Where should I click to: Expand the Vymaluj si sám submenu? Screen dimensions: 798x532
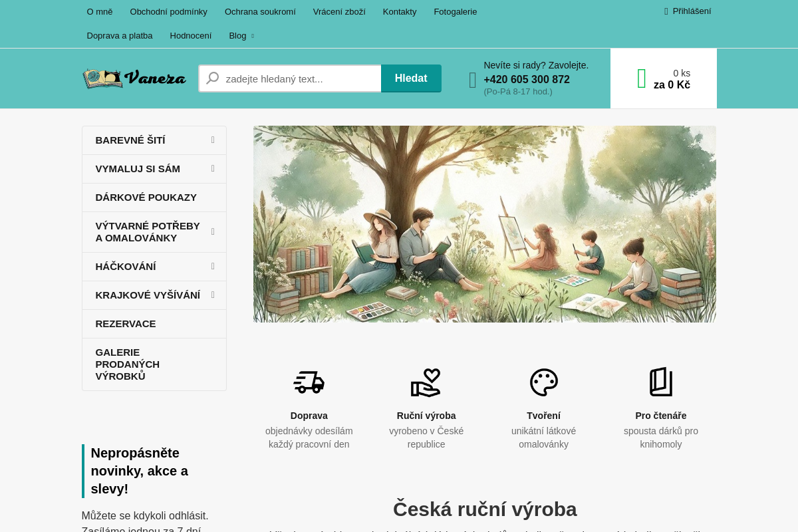[x=213, y=169]
